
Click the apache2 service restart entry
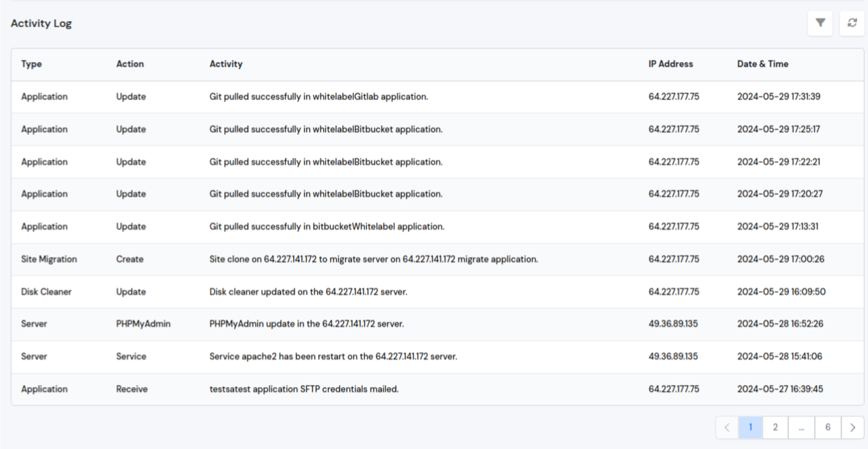(333, 357)
